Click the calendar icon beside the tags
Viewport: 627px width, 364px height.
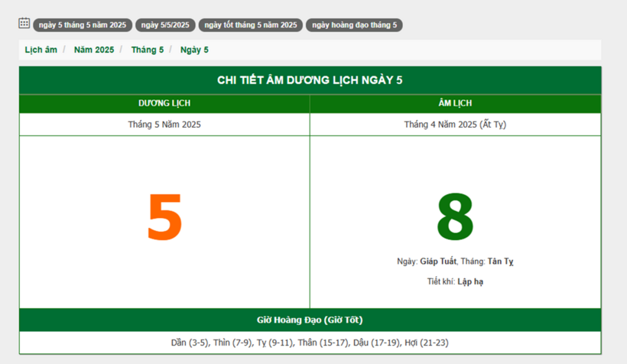tap(24, 24)
